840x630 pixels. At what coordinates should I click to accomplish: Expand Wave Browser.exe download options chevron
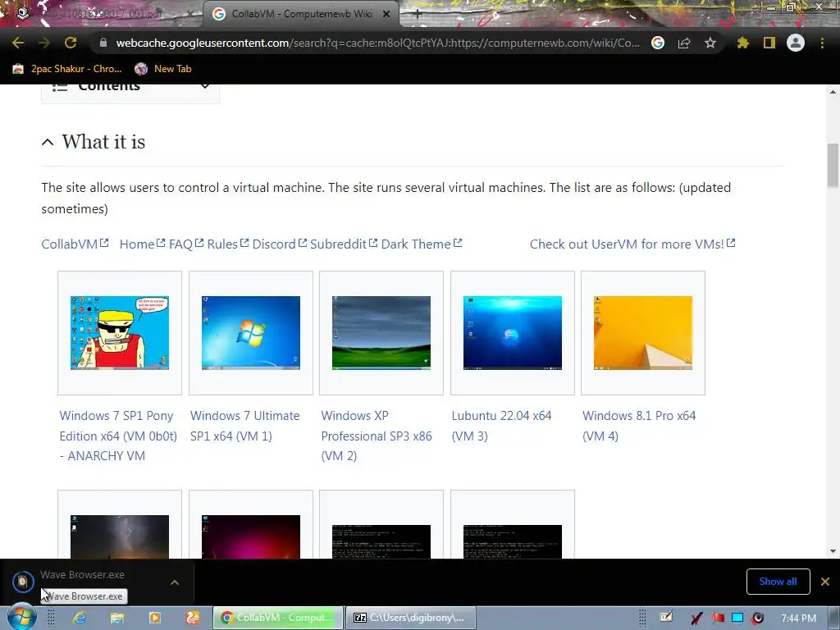coord(175,582)
